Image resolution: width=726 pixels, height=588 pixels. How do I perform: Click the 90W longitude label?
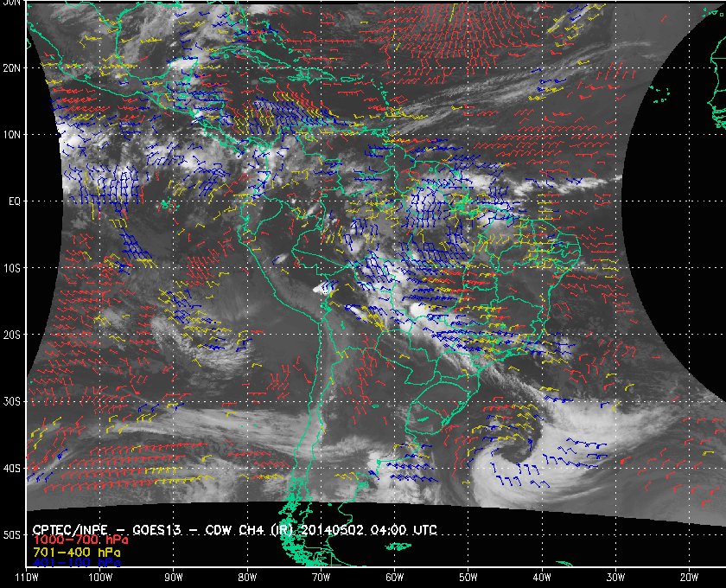174,578
